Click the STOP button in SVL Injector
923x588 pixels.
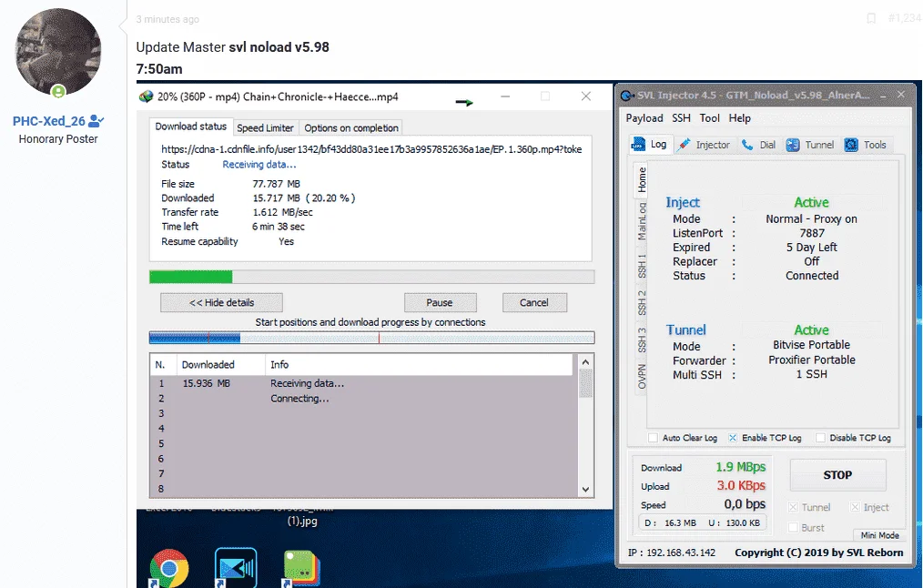click(837, 475)
